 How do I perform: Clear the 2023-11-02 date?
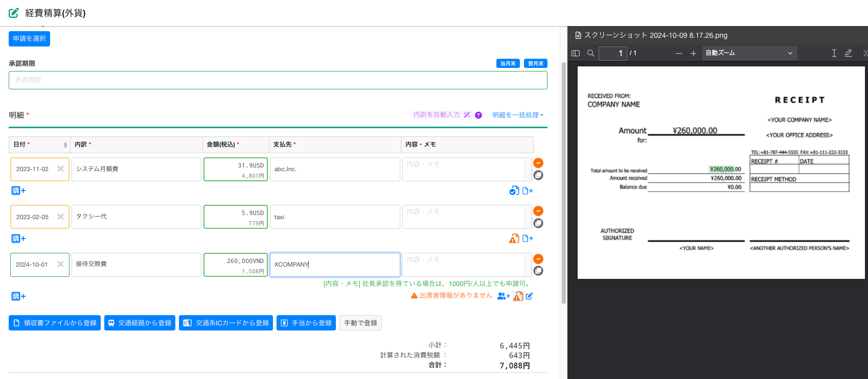click(60, 169)
